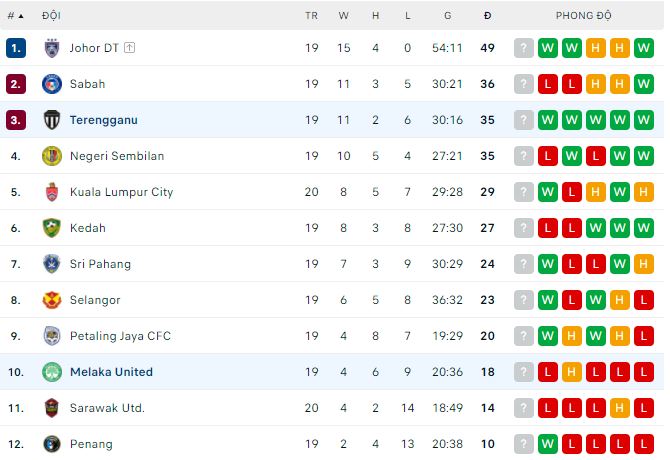
Task: Click the Negeri Sembilan club badge
Action: 52,156
